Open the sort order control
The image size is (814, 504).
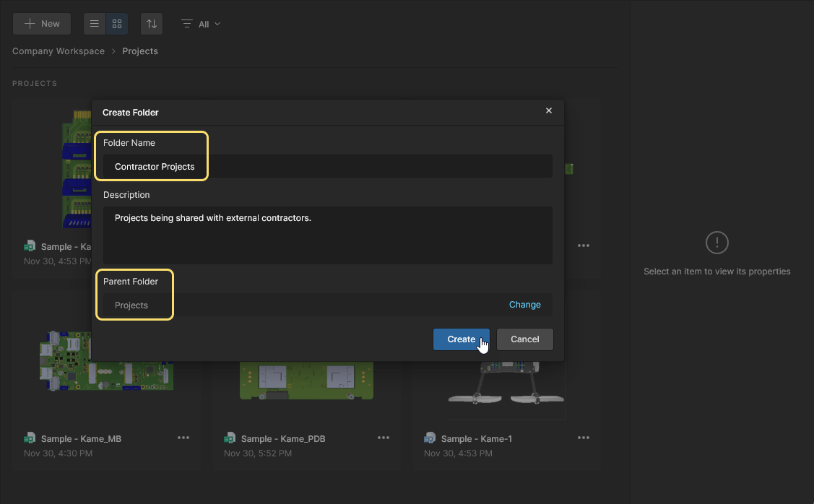(152, 24)
